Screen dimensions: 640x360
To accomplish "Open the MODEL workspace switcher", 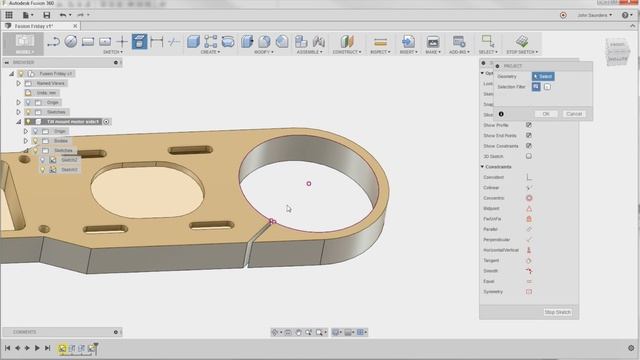I will 24,44.
